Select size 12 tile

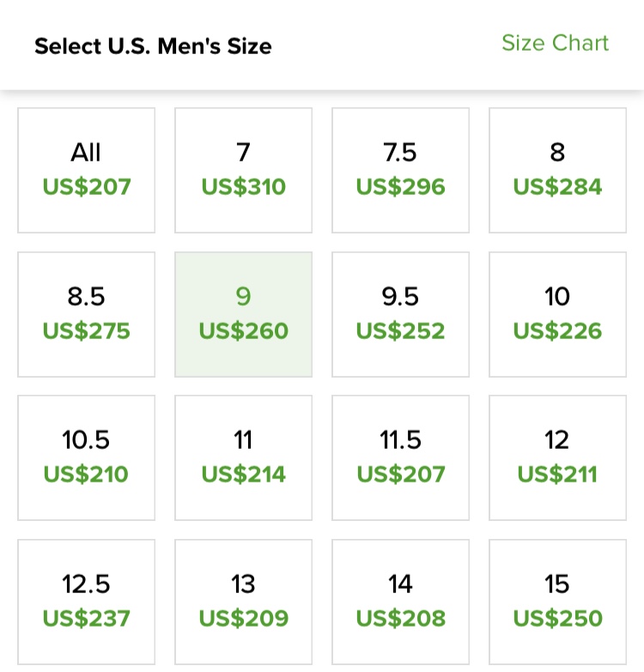[558, 457]
